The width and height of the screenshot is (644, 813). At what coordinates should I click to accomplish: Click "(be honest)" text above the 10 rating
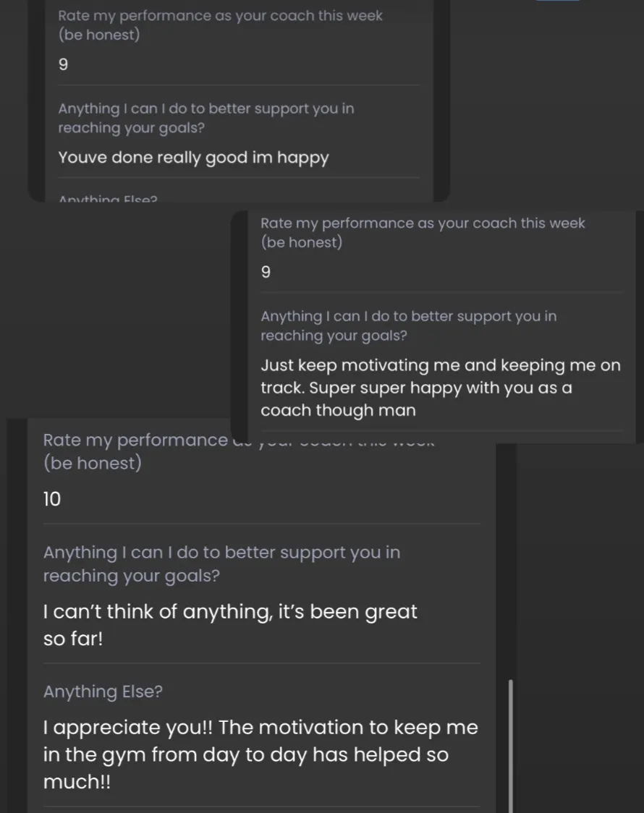tap(93, 462)
